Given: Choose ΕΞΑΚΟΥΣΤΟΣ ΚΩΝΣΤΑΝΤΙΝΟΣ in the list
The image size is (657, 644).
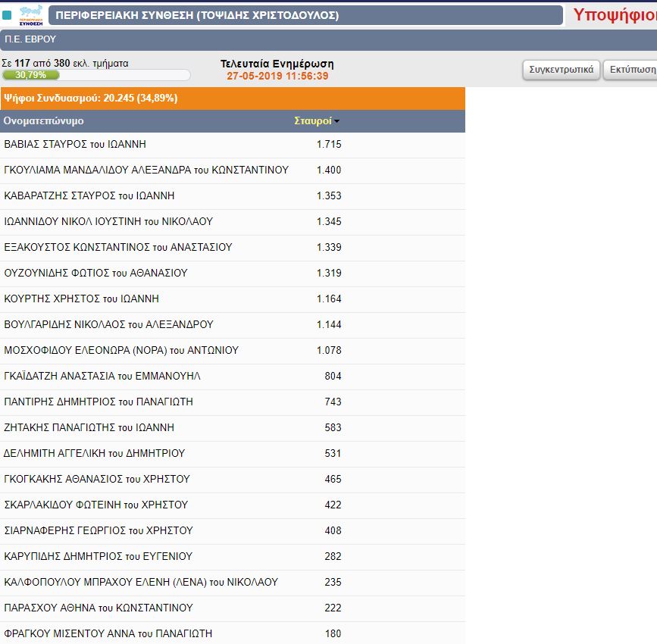Looking at the screenshot, I should (118, 247).
